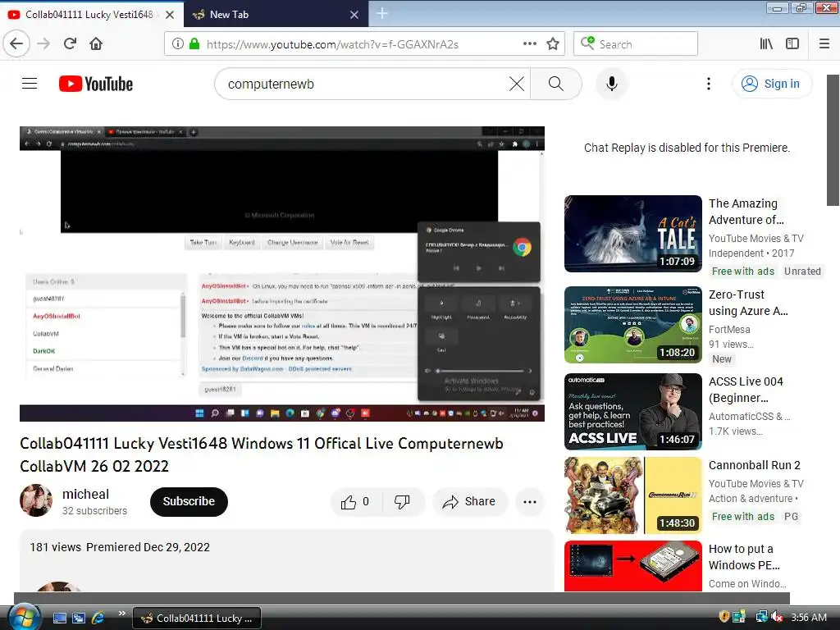Open the micheal channel name link
This screenshot has width=840, height=630.
point(85,494)
